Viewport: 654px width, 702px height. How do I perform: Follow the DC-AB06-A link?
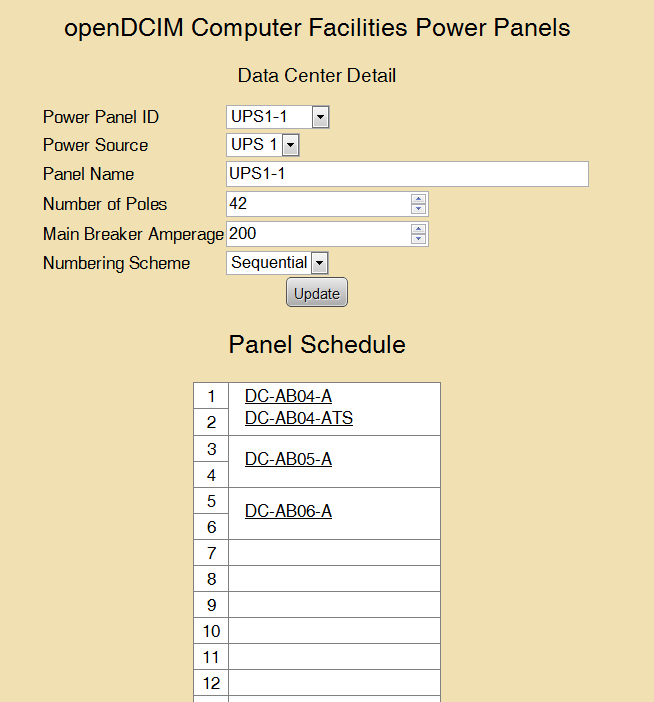pos(288,511)
